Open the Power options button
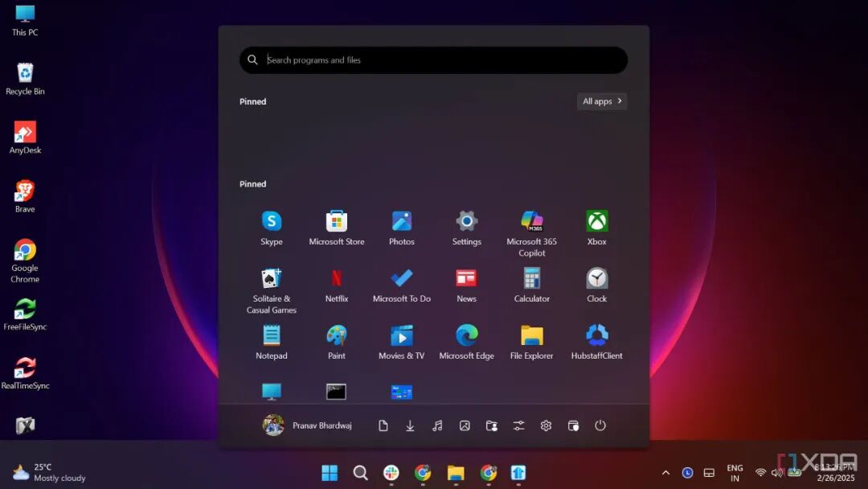The height and width of the screenshot is (489, 868). click(x=600, y=425)
